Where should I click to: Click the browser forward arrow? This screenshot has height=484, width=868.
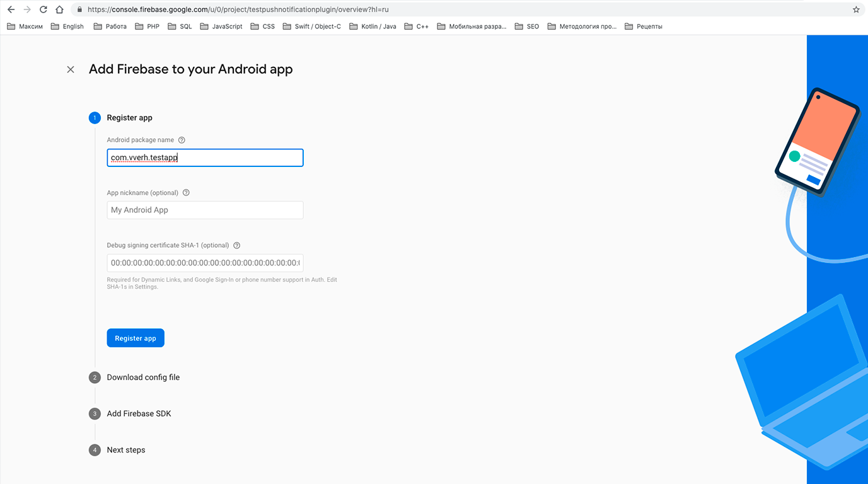(x=27, y=9)
